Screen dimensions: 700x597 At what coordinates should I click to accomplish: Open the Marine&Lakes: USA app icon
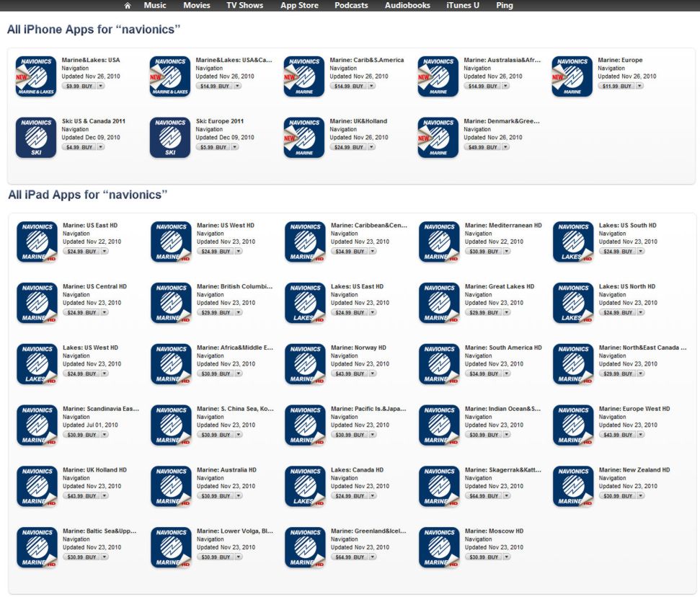pos(36,76)
